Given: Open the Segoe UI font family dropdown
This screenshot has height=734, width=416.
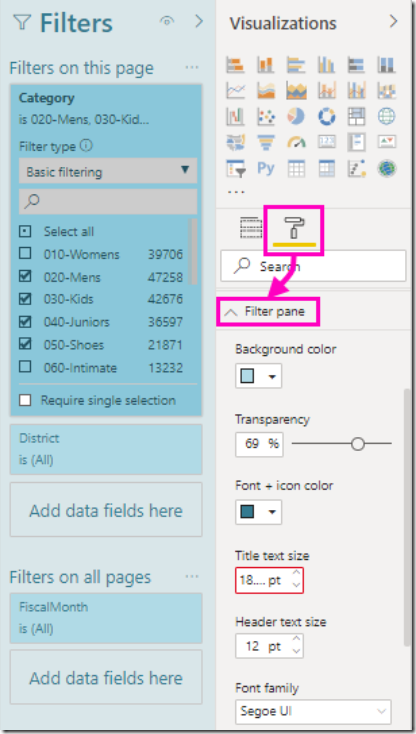Looking at the screenshot, I should tap(313, 712).
